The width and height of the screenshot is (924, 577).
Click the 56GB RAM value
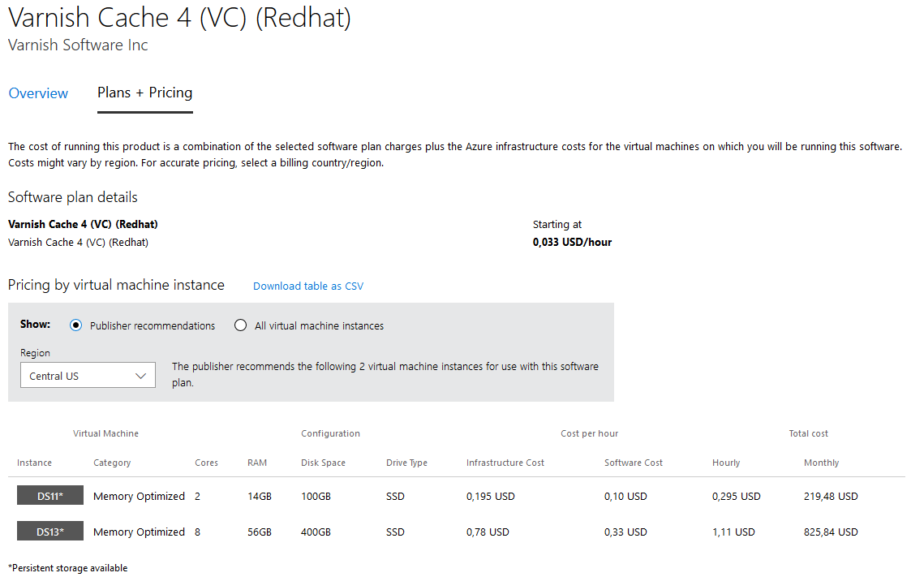tap(260, 532)
